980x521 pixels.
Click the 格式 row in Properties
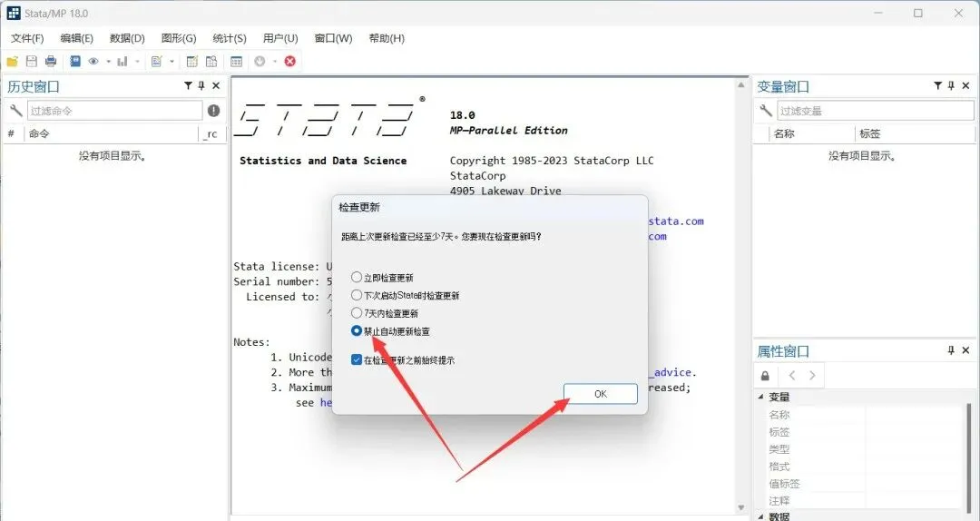(x=863, y=466)
